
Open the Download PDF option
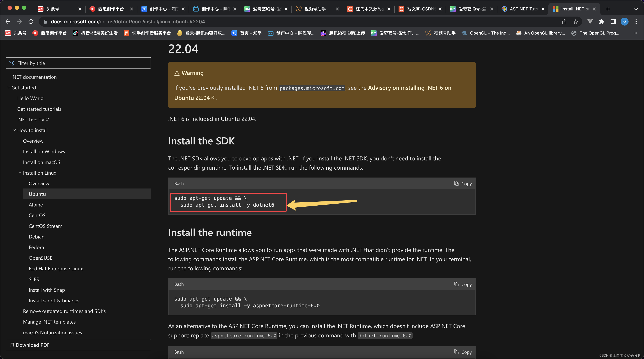point(33,345)
